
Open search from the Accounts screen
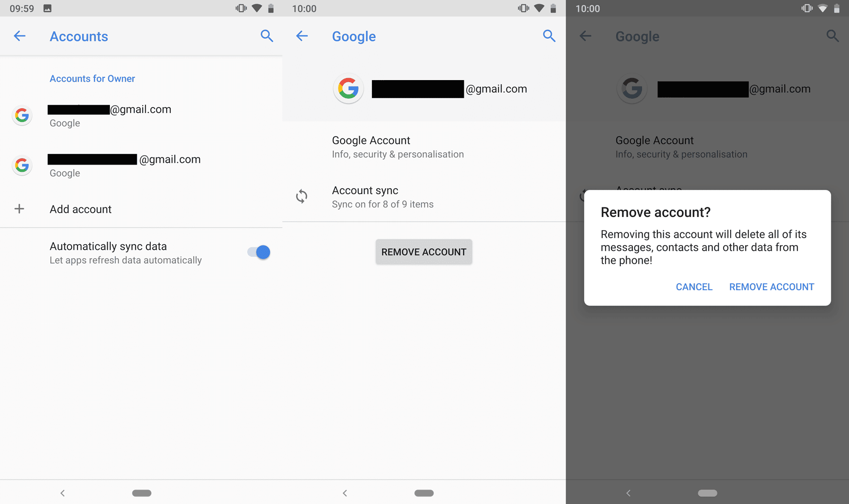click(267, 36)
